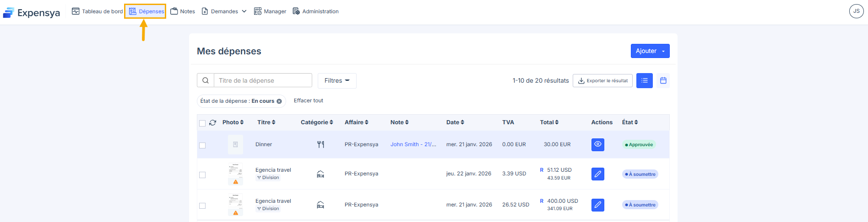Click the '1-10 de 20 résultats' text
The width and height of the screenshot is (868, 222).
click(541, 80)
